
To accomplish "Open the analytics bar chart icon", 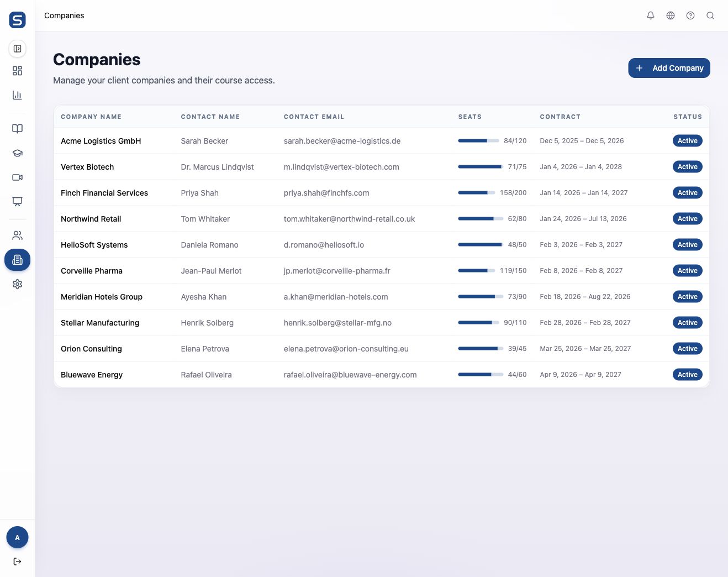I will tap(18, 95).
